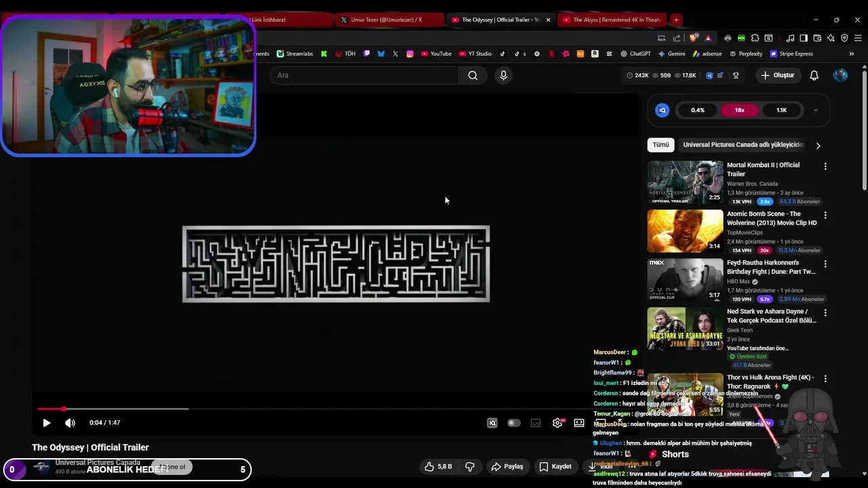Open X bookmark icon in bookmarks bar

[x=395, y=54]
